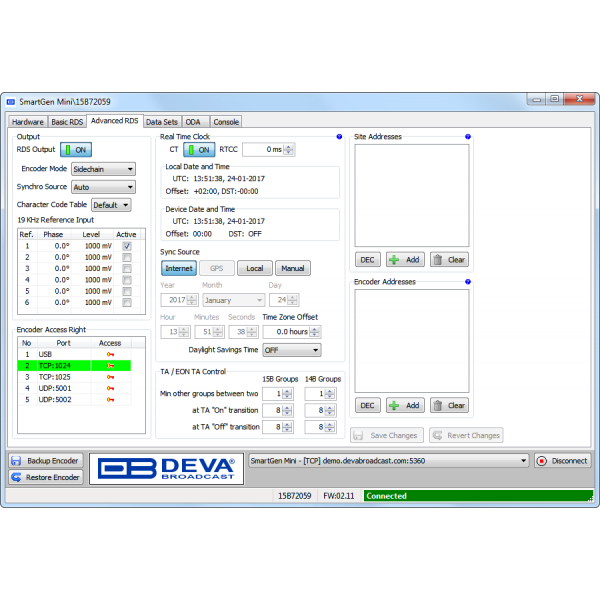Click the Real Time Clock help icon
This screenshot has height=600, width=600.
pos(339,137)
